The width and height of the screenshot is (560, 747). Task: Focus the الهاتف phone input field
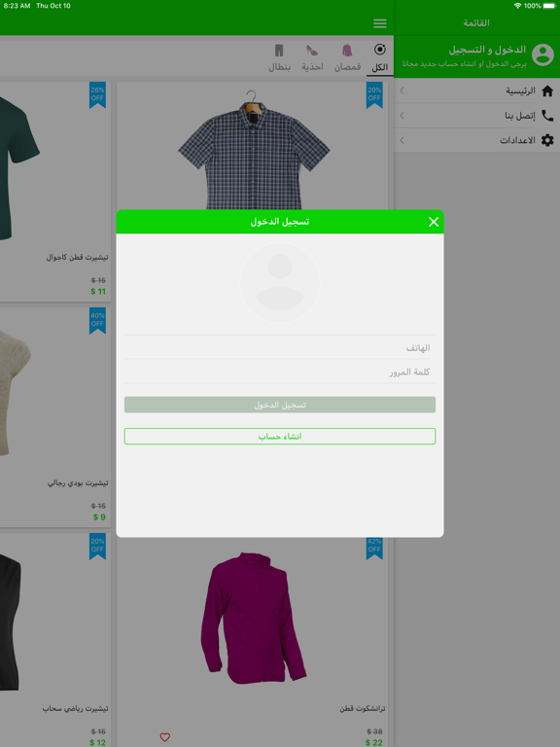point(280,347)
